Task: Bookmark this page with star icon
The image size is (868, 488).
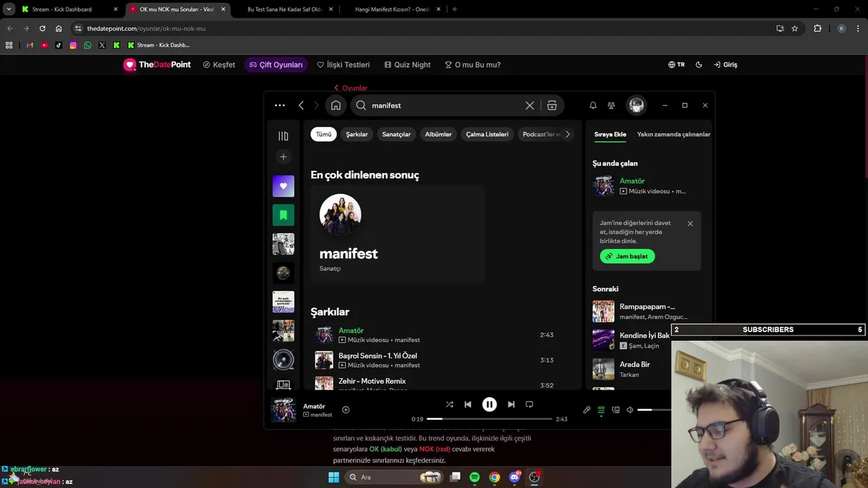Action: [x=795, y=28]
